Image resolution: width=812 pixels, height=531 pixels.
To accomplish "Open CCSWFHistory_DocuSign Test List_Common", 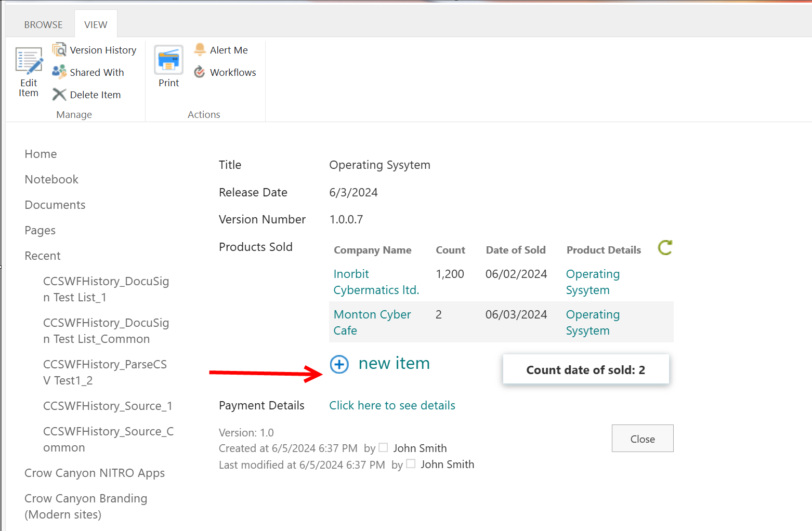I will click(x=106, y=330).
